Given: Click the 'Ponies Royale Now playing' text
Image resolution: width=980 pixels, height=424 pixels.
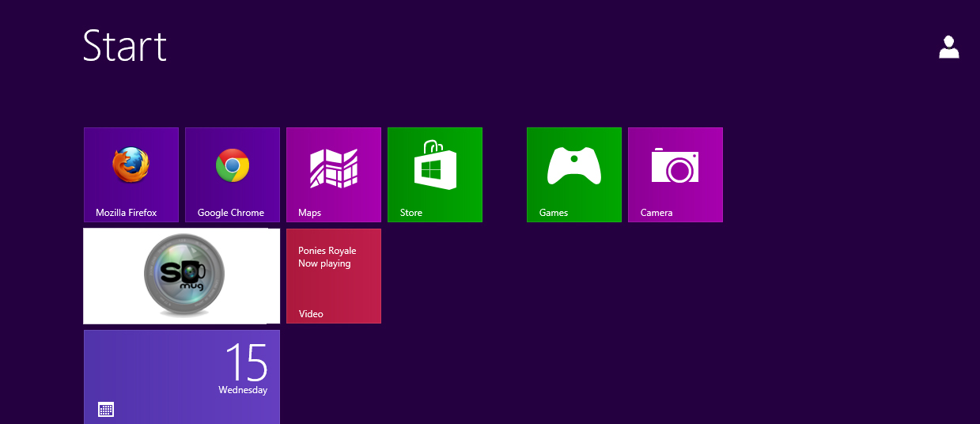Looking at the screenshot, I should pos(327,257).
